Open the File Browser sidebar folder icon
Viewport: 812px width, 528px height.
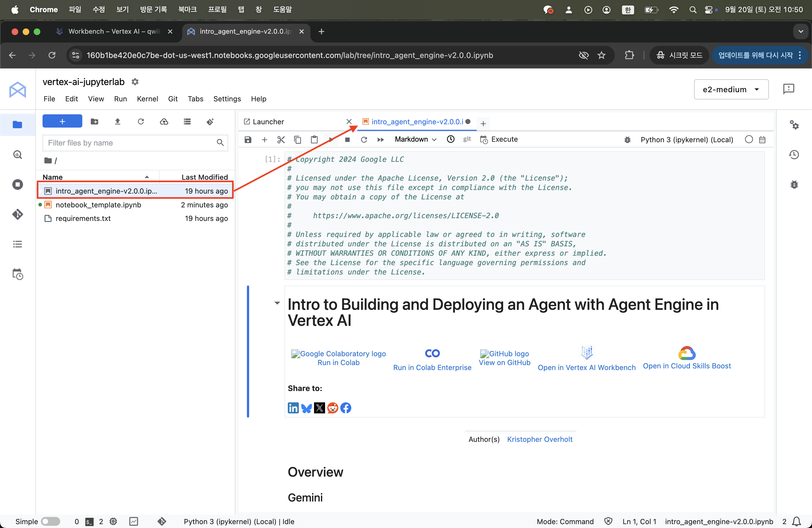[17, 125]
